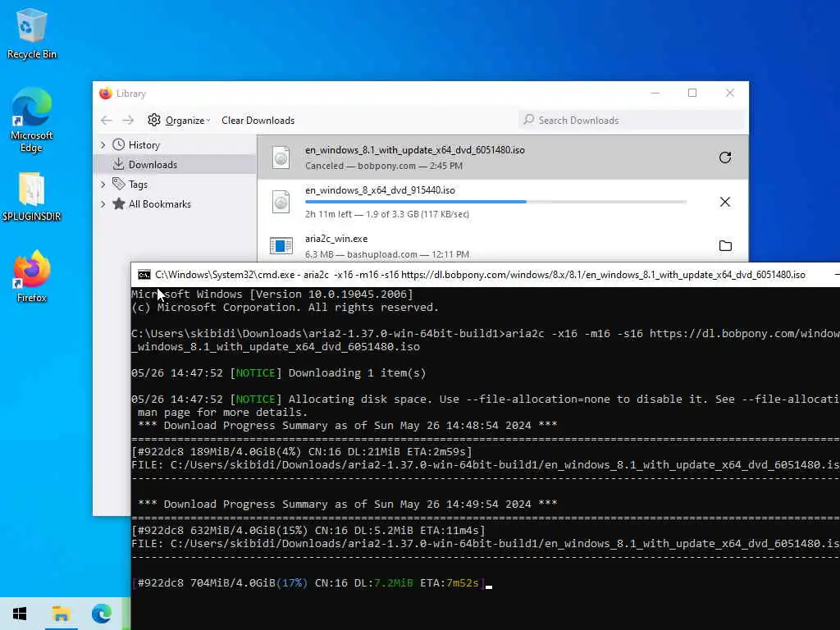This screenshot has height=630, width=840.
Task: Open containing folder for aria2c_win.exe
Action: tap(725, 245)
